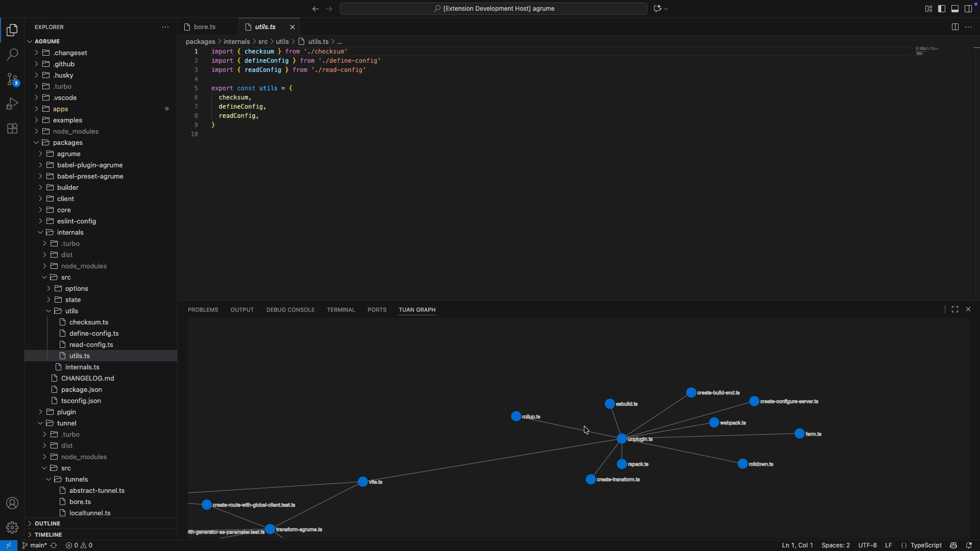Toggle the bottom panel visibility
The image size is (980, 551).
point(955,9)
